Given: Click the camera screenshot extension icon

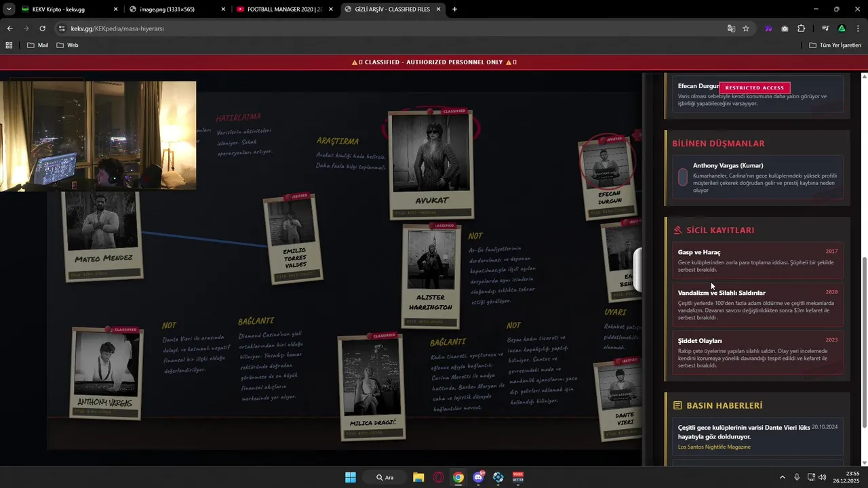Looking at the screenshot, I should coord(785,28).
